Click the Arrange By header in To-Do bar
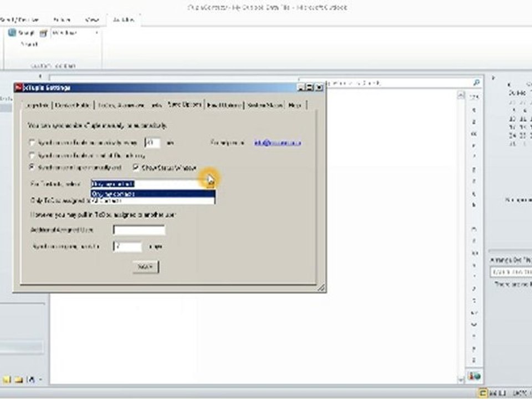The width and height of the screenshot is (532, 399). point(510,260)
